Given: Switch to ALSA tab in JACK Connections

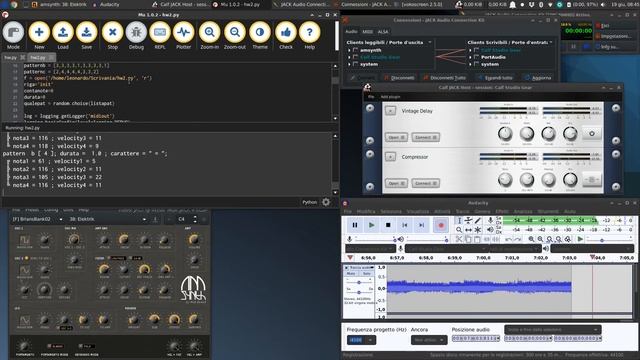Looking at the screenshot, I should [x=383, y=31].
